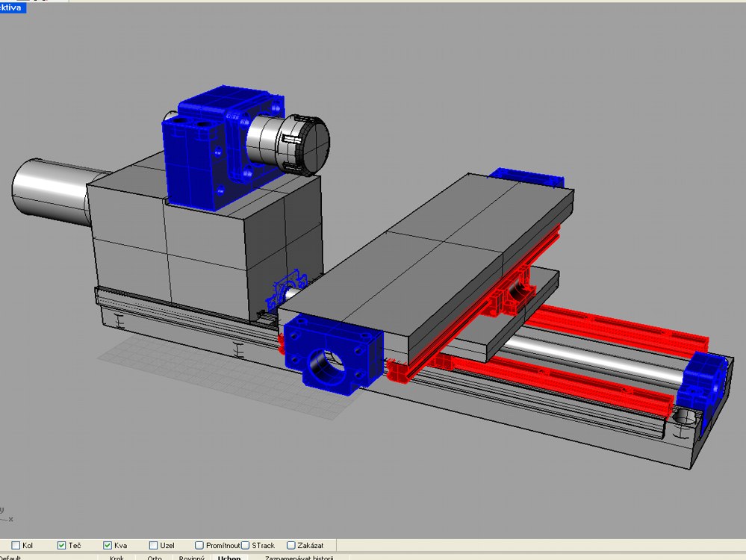Toggle the Uchop status bar pane

tap(229, 557)
